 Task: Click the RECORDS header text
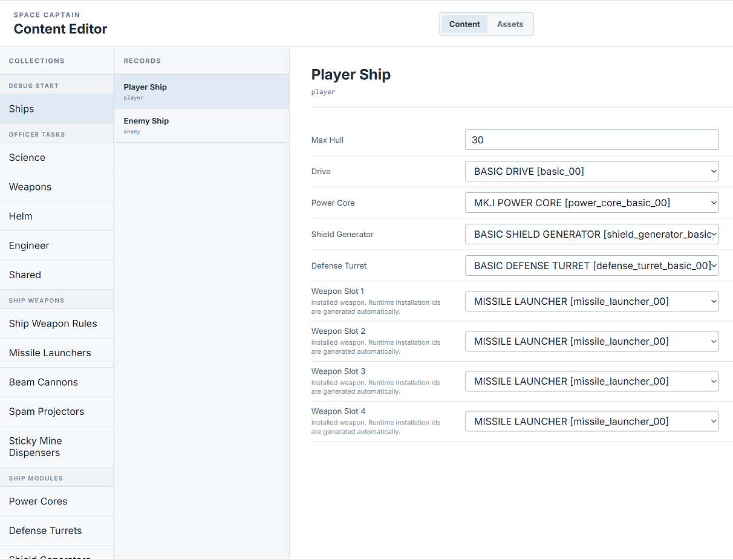[142, 61]
